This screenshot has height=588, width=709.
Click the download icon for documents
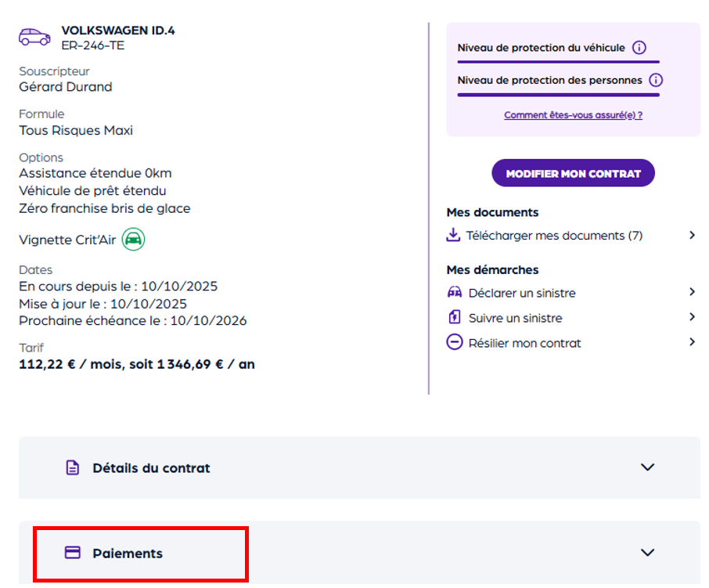click(453, 235)
